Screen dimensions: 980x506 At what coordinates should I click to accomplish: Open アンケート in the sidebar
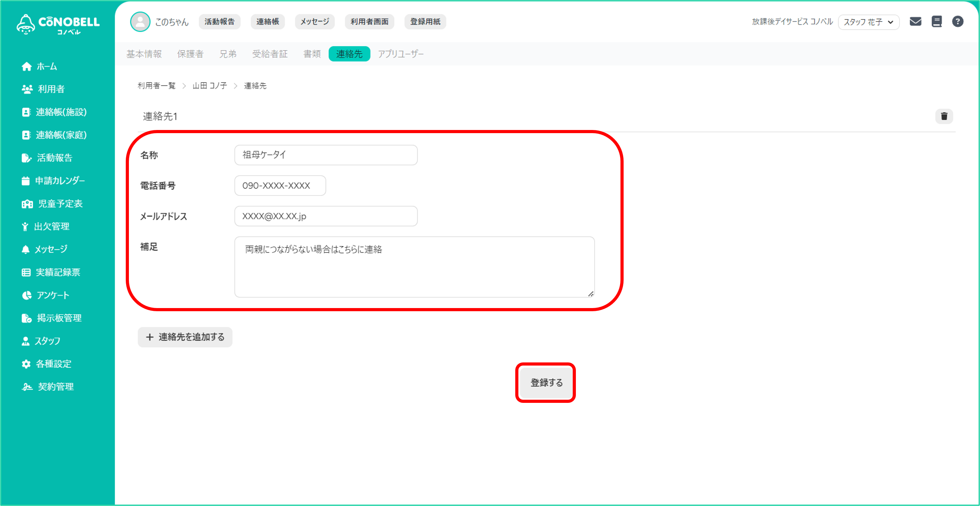pos(46,295)
